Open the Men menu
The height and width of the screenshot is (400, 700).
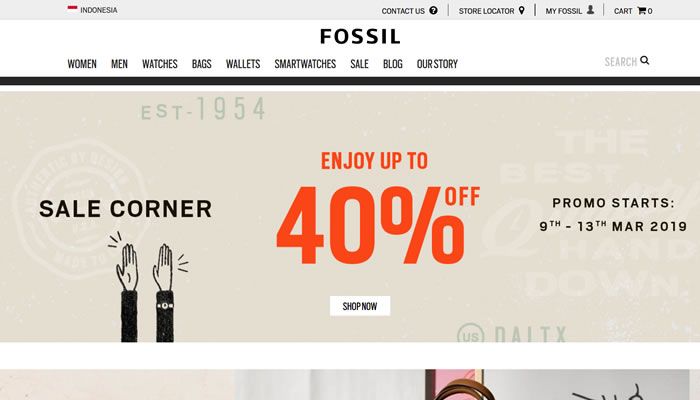tap(119, 64)
